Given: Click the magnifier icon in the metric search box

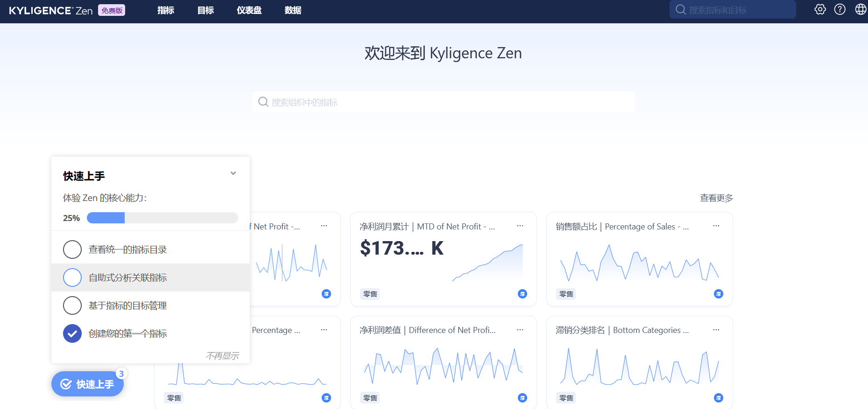Looking at the screenshot, I should [x=263, y=102].
